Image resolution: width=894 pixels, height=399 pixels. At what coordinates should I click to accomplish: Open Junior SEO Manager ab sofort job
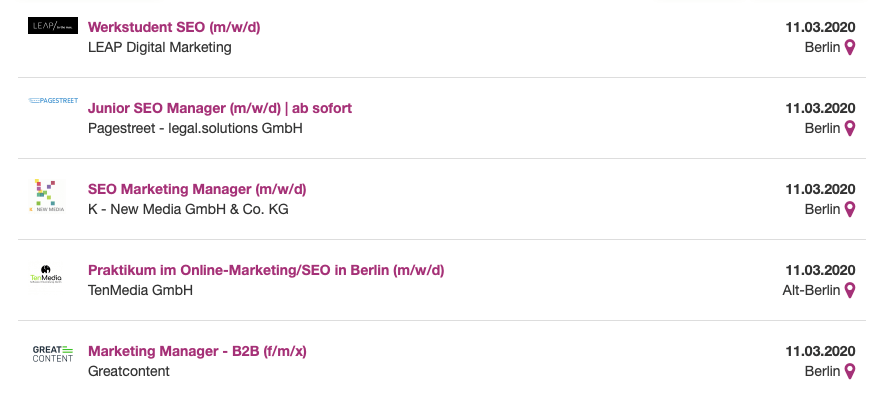pos(220,108)
